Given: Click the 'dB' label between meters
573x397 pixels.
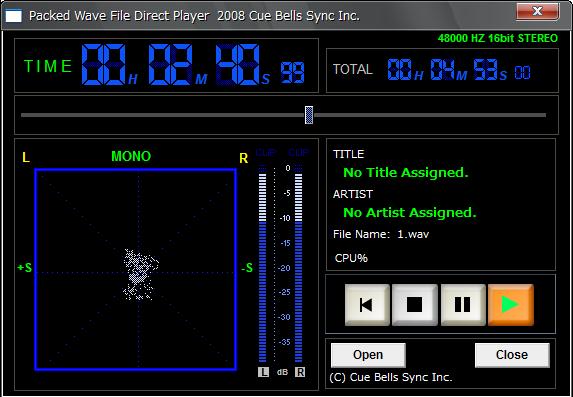Looking at the screenshot, I should (x=282, y=373).
